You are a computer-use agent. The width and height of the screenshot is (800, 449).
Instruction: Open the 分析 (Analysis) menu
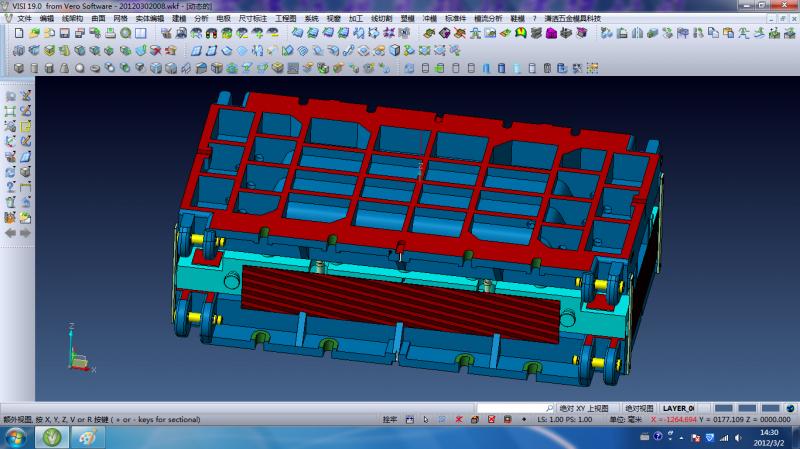201,18
